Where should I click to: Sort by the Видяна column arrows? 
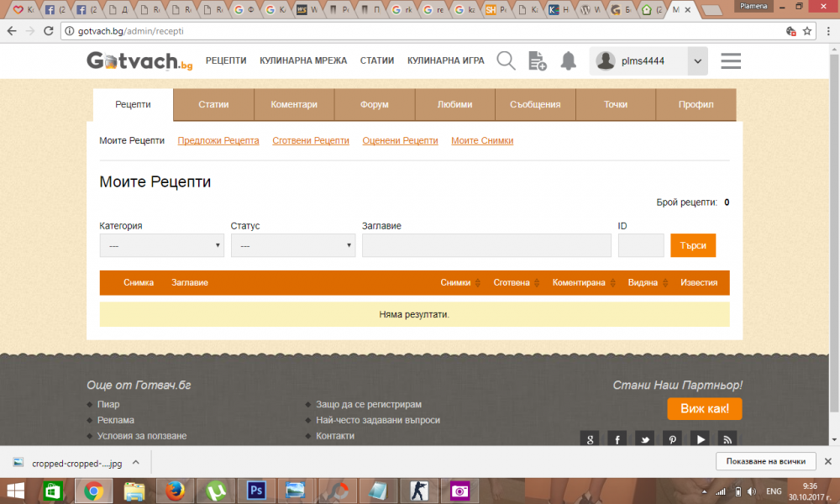click(664, 283)
